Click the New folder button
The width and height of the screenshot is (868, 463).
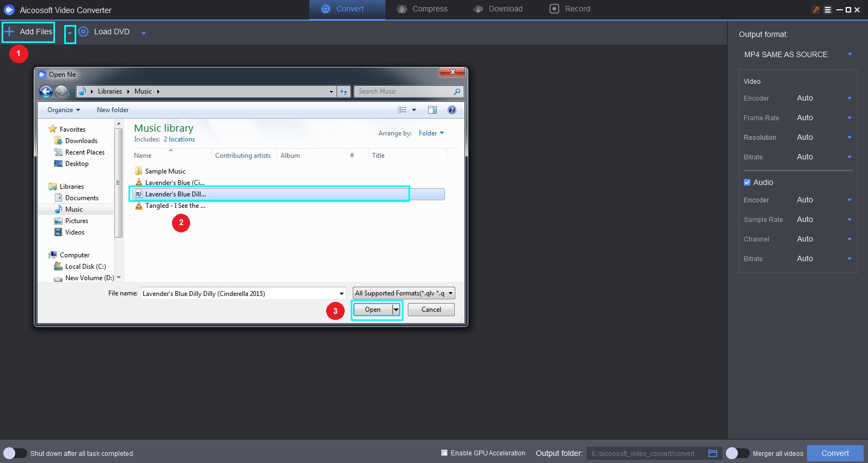tap(113, 110)
